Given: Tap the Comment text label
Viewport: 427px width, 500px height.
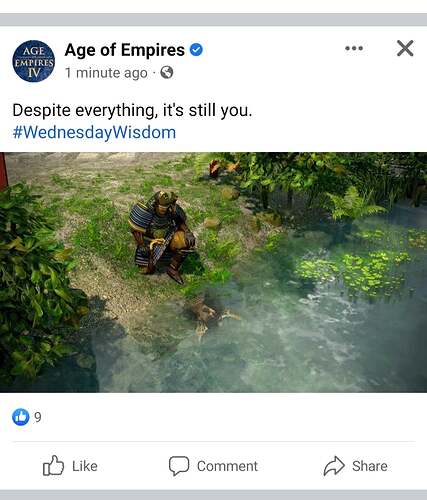Looking at the screenshot, I should (227, 466).
